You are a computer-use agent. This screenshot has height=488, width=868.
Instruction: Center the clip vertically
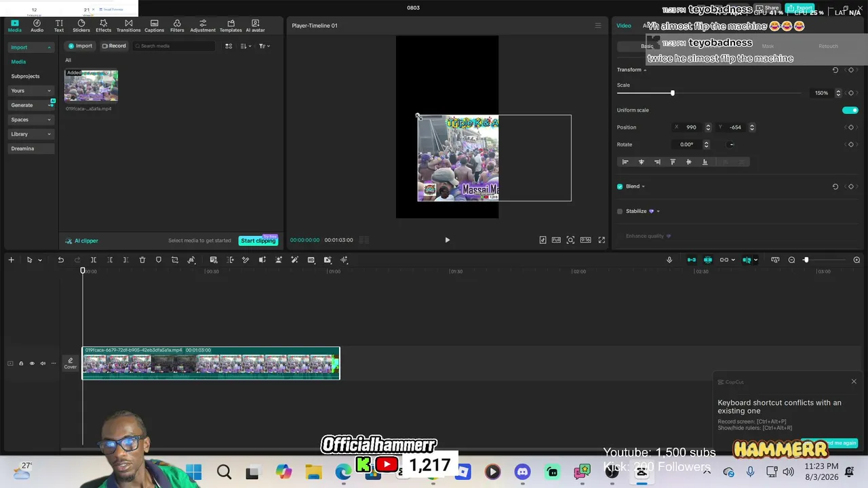coord(688,162)
